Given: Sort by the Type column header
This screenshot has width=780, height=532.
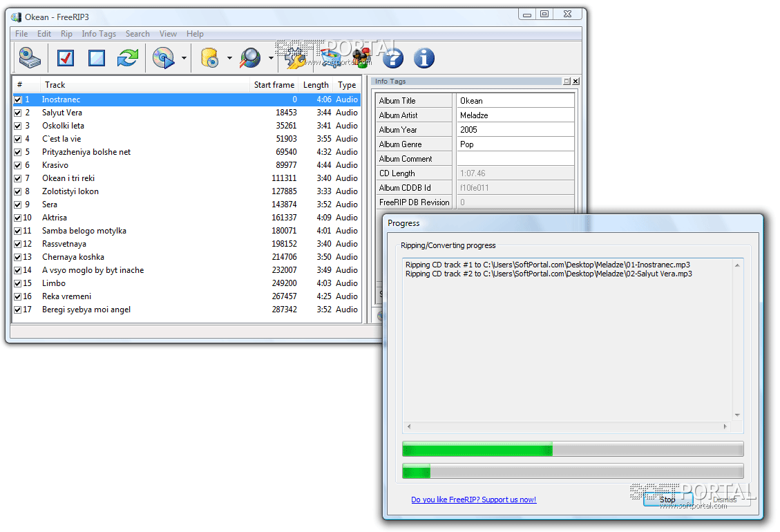Looking at the screenshot, I should coord(347,84).
